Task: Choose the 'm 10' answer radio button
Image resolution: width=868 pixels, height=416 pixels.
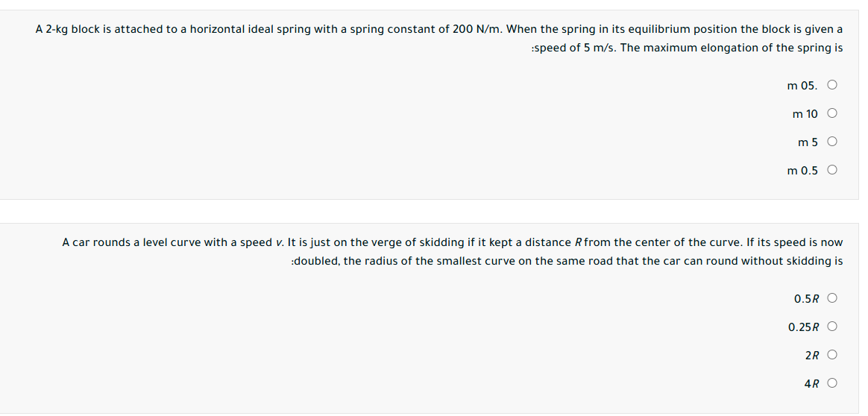Action: pos(832,114)
